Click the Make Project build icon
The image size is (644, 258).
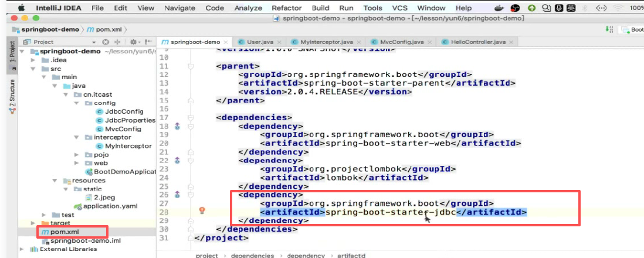click(x=609, y=29)
